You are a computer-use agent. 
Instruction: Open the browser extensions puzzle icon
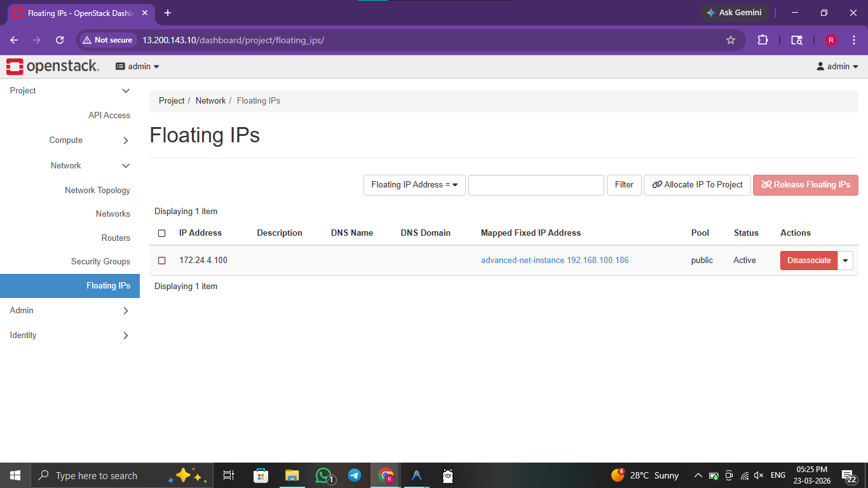coord(763,40)
